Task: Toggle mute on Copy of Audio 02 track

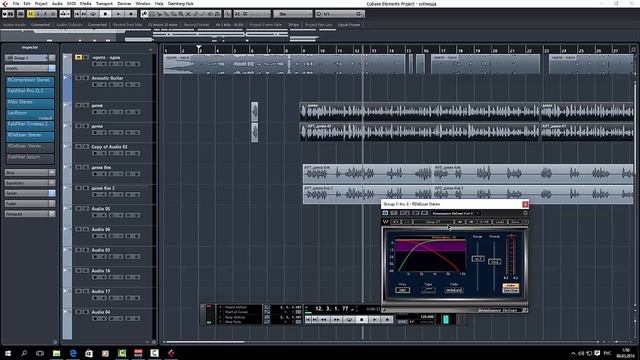Action: click(x=78, y=147)
